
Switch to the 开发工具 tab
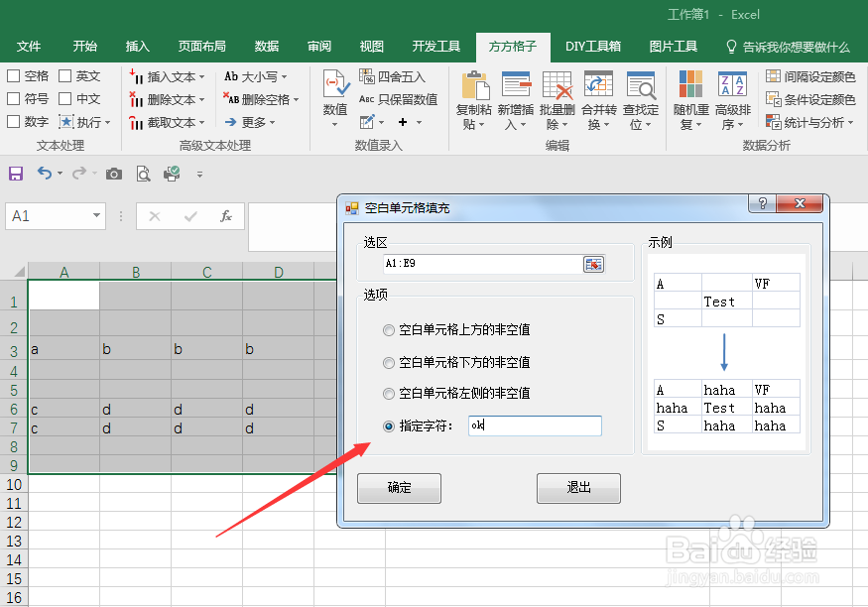coord(436,47)
